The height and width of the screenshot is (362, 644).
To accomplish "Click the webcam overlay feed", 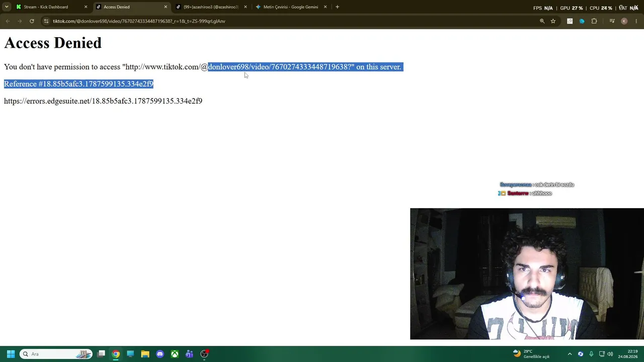I will coord(527,274).
